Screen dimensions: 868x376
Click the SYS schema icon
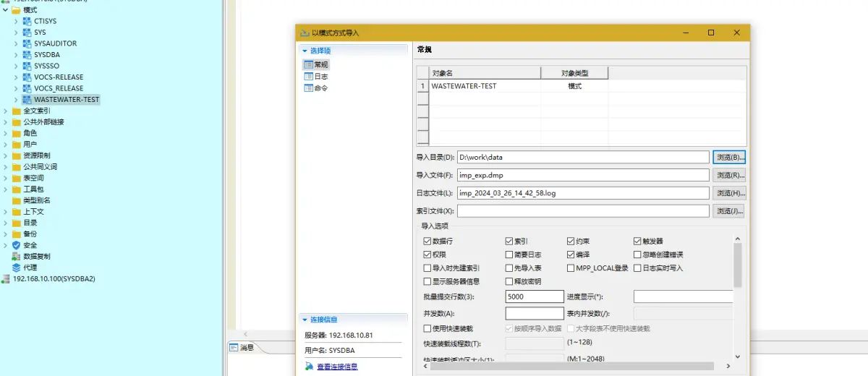click(27, 33)
